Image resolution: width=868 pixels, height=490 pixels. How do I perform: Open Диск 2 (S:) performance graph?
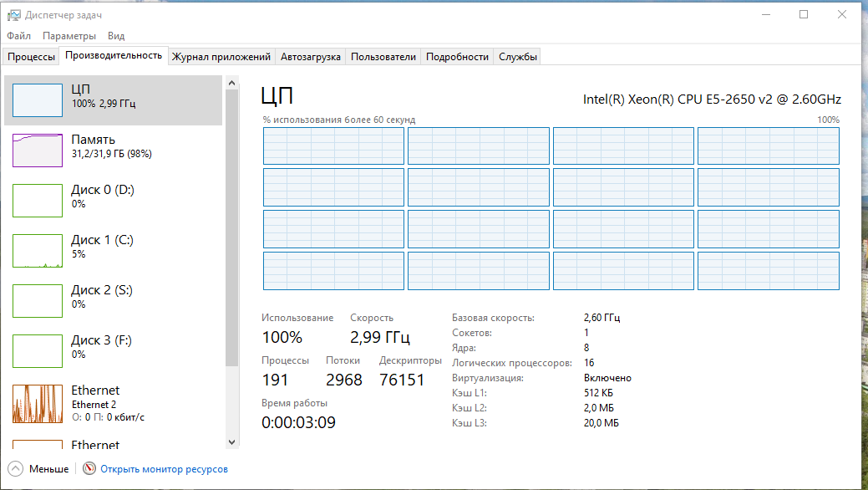38,301
